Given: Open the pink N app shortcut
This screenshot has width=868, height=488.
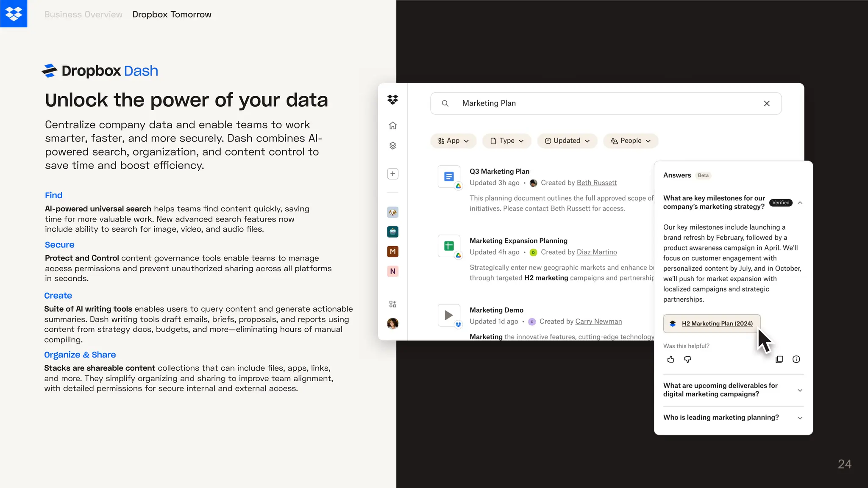Looking at the screenshot, I should 393,271.
